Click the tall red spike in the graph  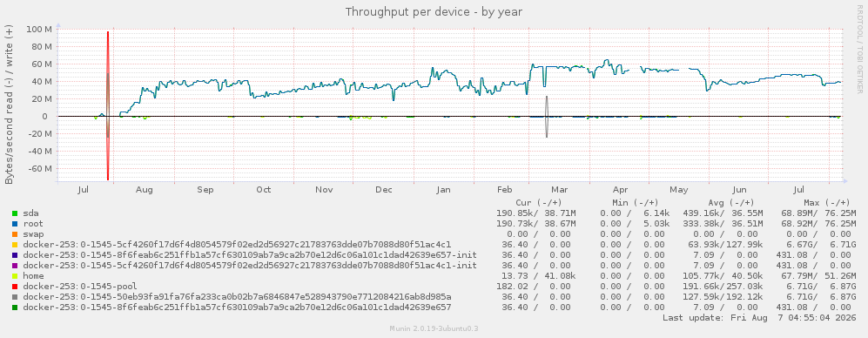108,105
